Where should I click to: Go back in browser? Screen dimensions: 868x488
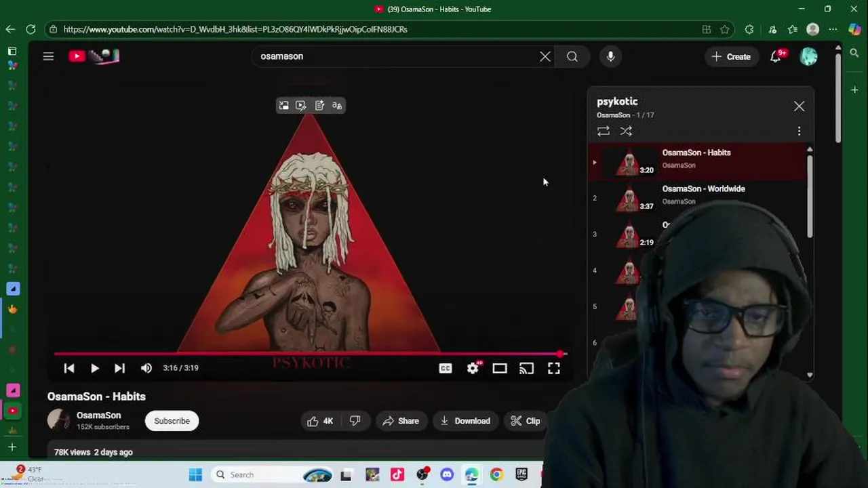10,29
